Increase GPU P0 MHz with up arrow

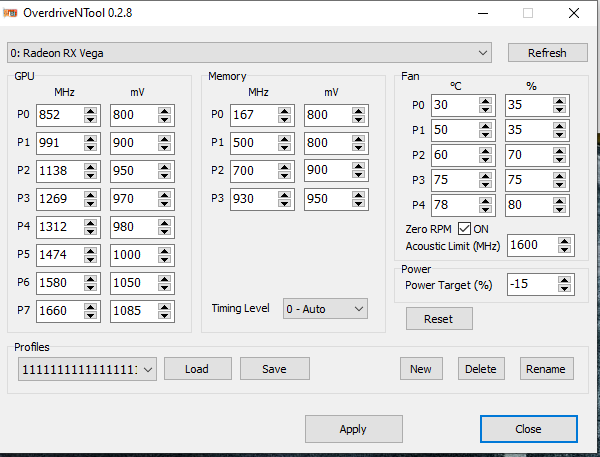coord(91,111)
